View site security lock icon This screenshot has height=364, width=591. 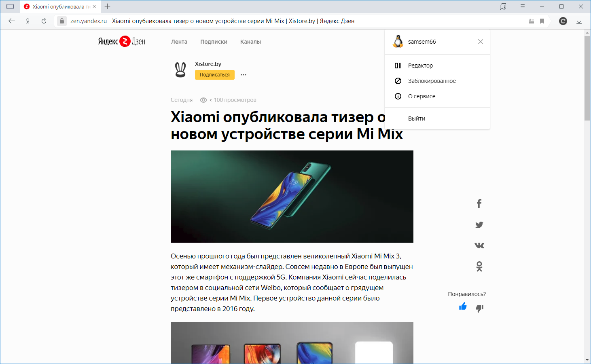pyautogui.click(x=61, y=21)
